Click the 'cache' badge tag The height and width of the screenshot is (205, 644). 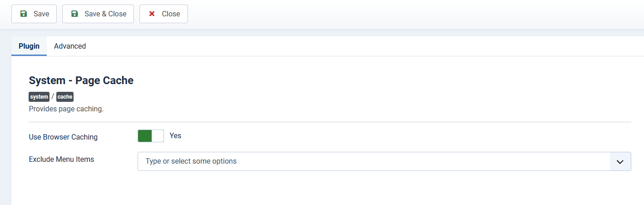tap(65, 97)
